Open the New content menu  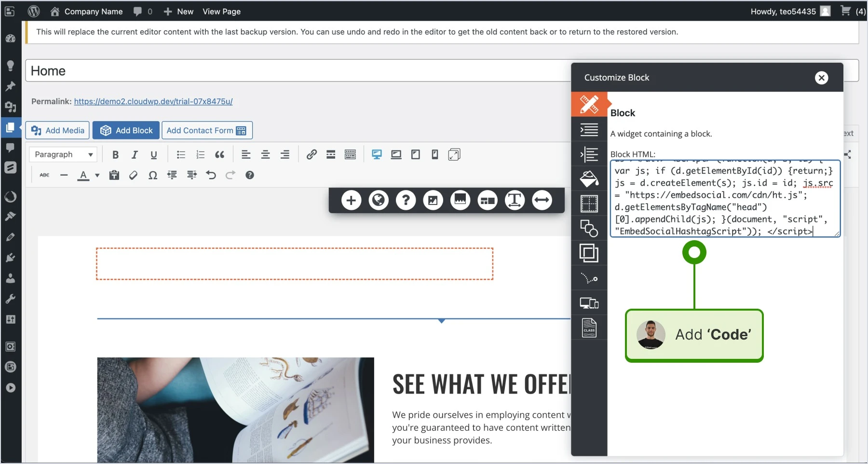[x=178, y=11]
